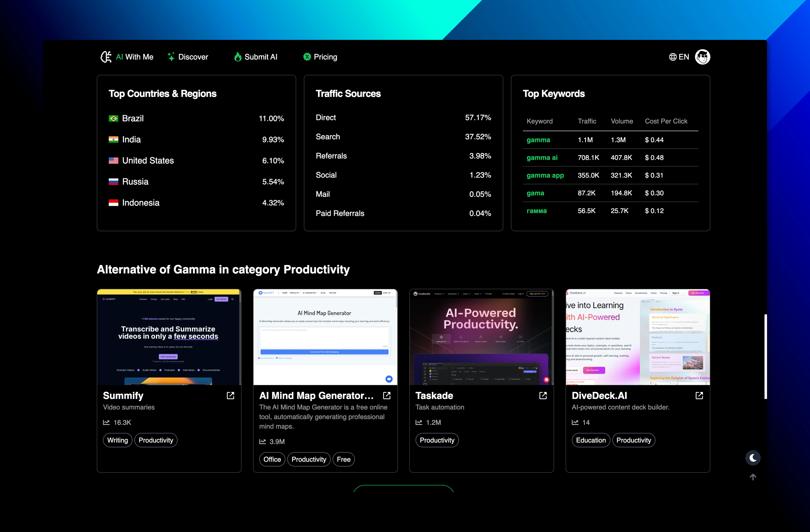Screen dimensions: 810x532
Task: Click the Taskade website thumbnail
Action: [x=482, y=337]
